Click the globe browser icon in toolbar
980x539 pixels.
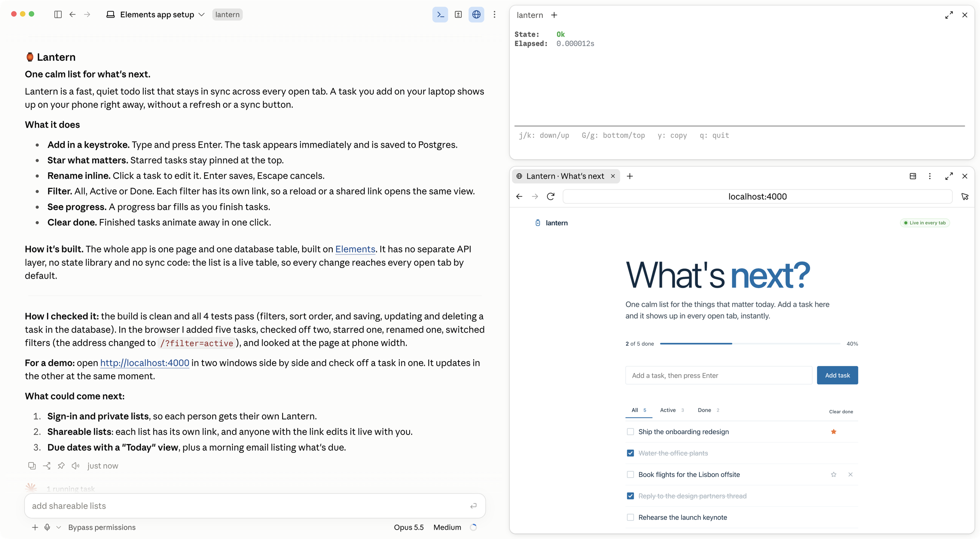[476, 15]
